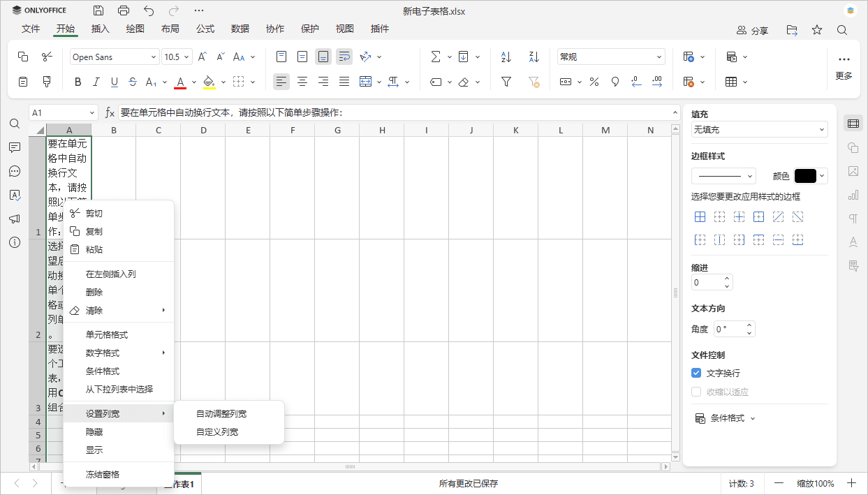Viewport: 868px width, 495px height.
Task: Select the ascending sort icon
Action: [505, 57]
